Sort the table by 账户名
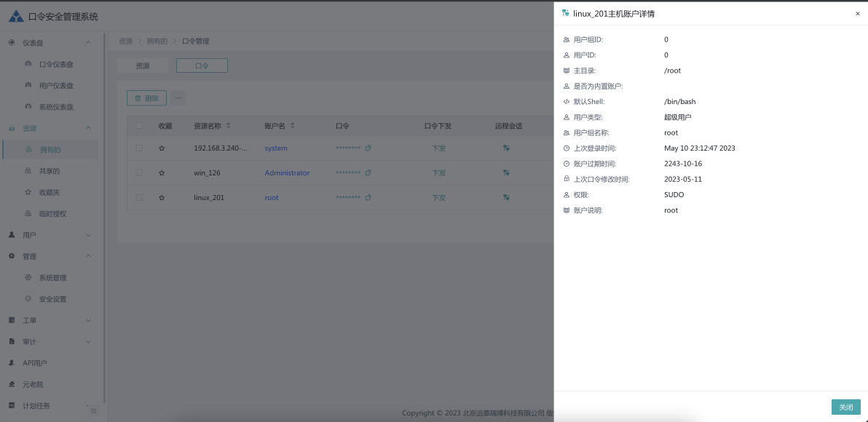 coord(293,126)
